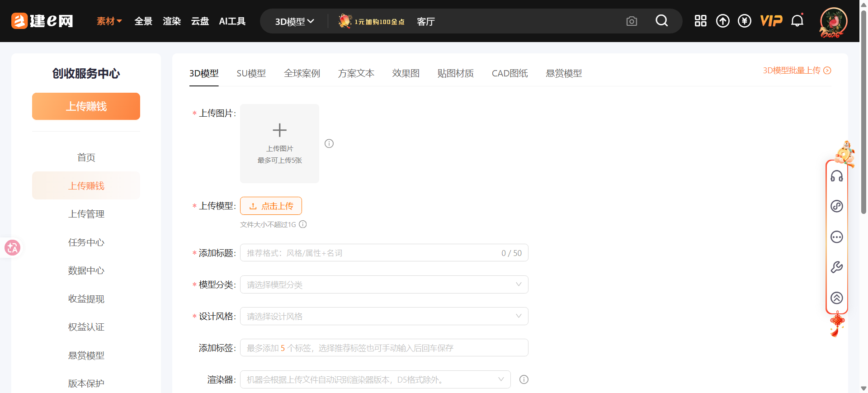Click the yen currency icon in header
The image size is (868, 393).
[x=744, y=21]
